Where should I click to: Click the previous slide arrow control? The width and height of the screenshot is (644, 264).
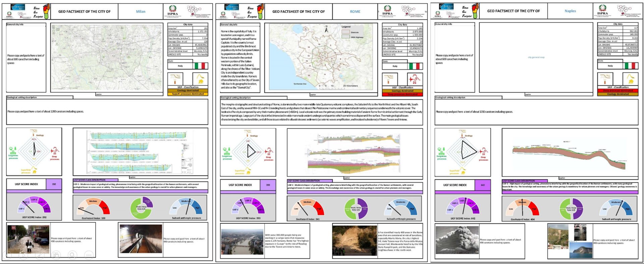[x=7, y=256]
